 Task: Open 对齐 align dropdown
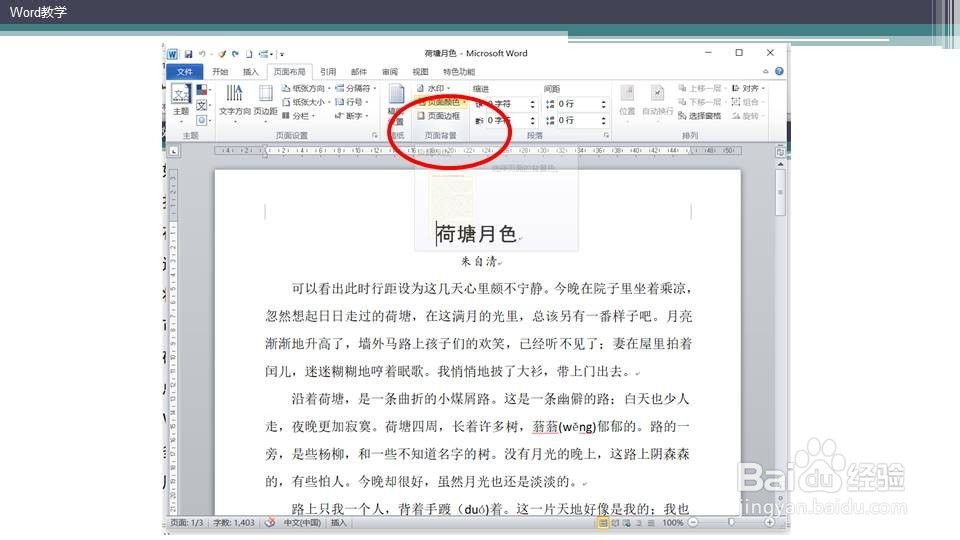pyautogui.click(x=748, y=89)
